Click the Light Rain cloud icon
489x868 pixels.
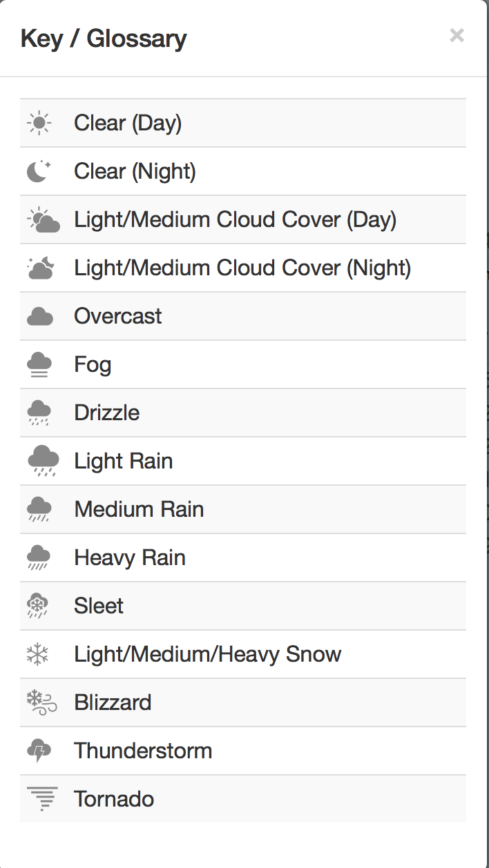(40, 460)
